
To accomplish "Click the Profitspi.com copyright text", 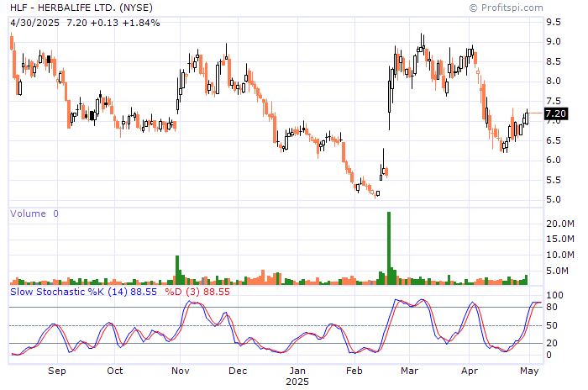I will [507, 8].
